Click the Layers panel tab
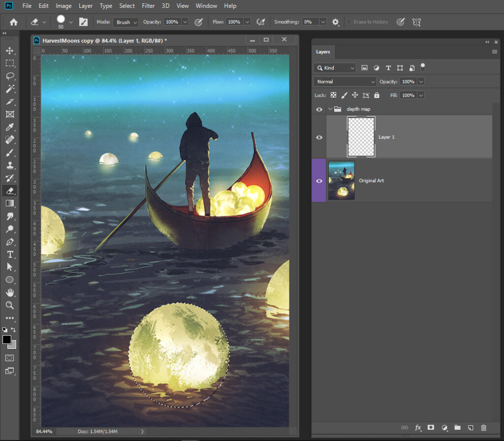 (x=323, y=52)
